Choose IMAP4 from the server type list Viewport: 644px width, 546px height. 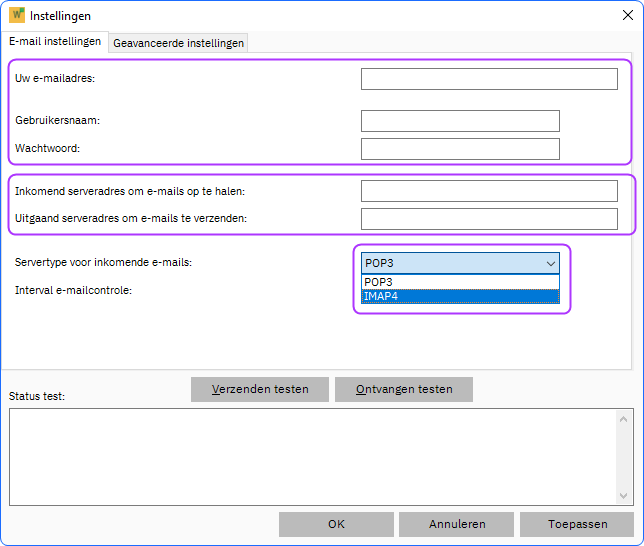[460, 296]
